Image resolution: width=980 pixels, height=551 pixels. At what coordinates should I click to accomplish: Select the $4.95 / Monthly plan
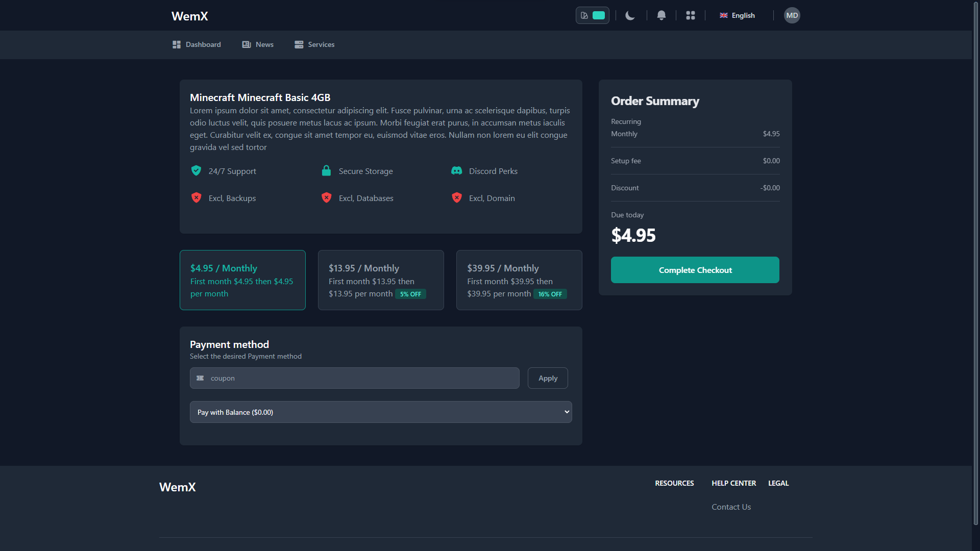pos(242,280)
